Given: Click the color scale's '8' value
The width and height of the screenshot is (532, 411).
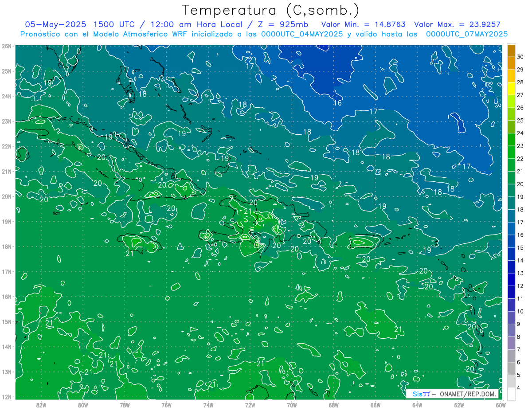Looking at the screenshot, I should click(519, 337).
